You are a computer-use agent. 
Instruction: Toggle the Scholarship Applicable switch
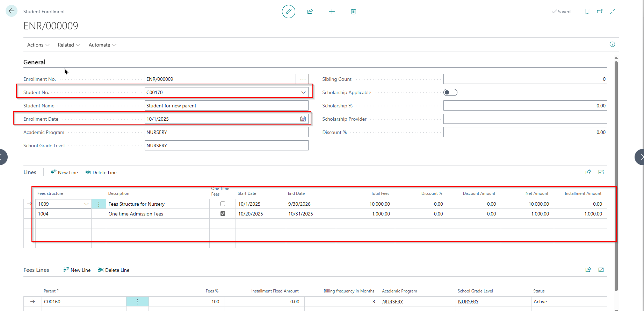pyautogui.click(x=450, y=92)
